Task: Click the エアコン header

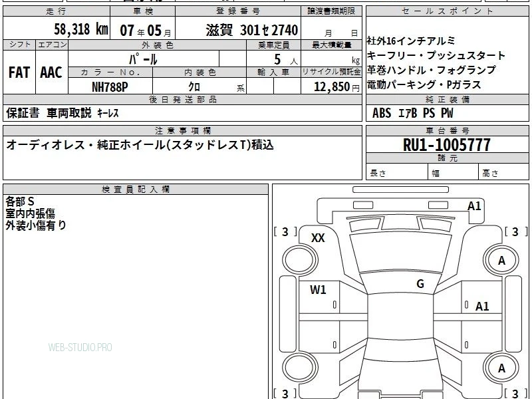Action: pos(52,45)
